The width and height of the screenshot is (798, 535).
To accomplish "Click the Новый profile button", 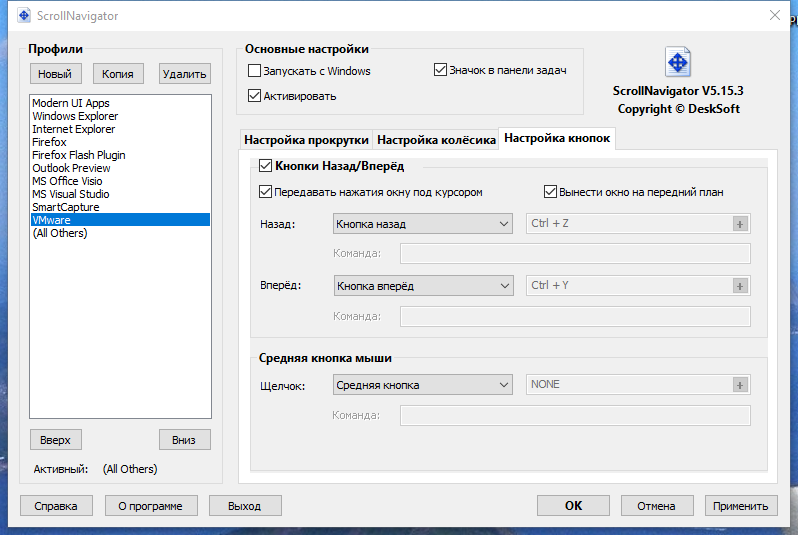I will point(55,74).
